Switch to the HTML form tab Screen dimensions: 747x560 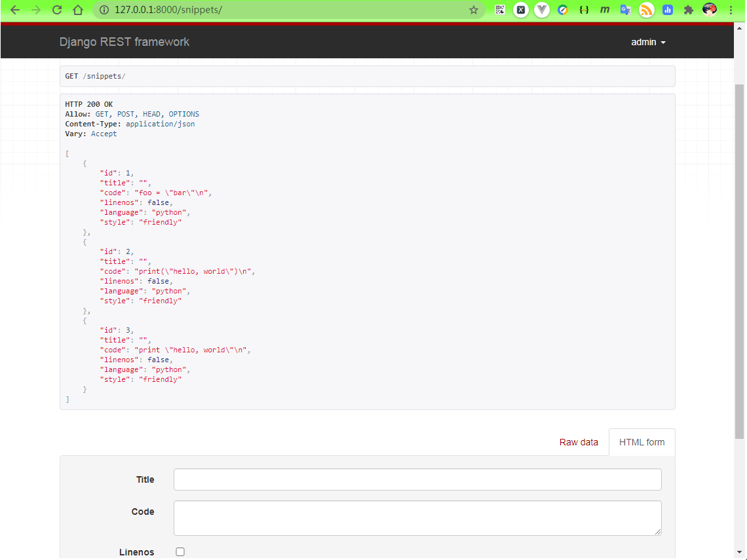(642, 442)
